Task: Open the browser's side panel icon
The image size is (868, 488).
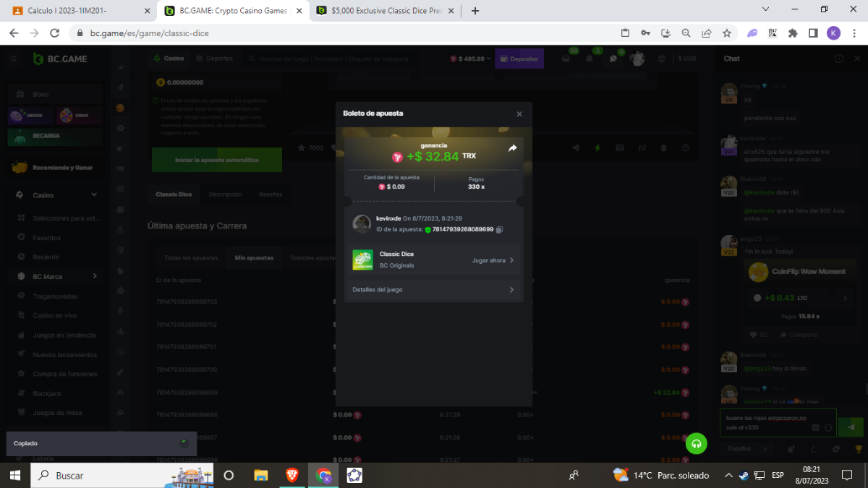Action: point(813,33)
